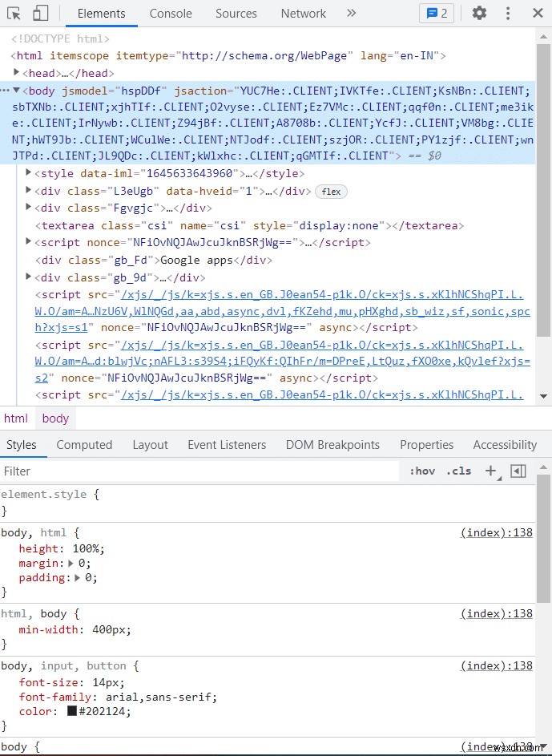The width and height of the screenshot is (552, 756).
Task: Toggle the flex overlay badge
Action: 331,191
